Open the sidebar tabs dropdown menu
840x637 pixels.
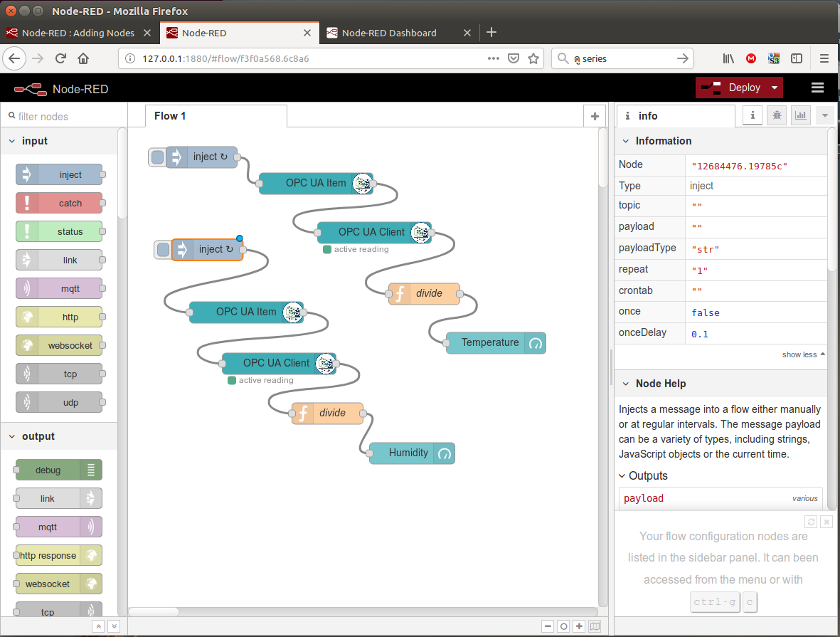coord(825,115)
